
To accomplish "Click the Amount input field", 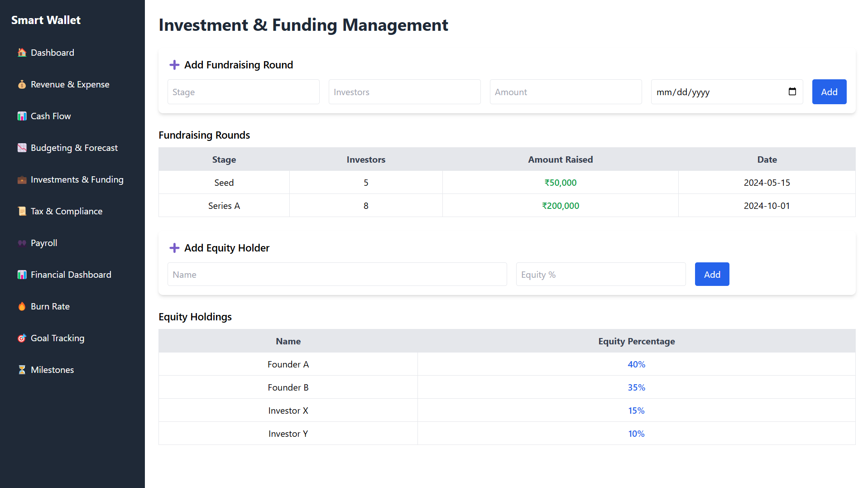I will point(565,92).
